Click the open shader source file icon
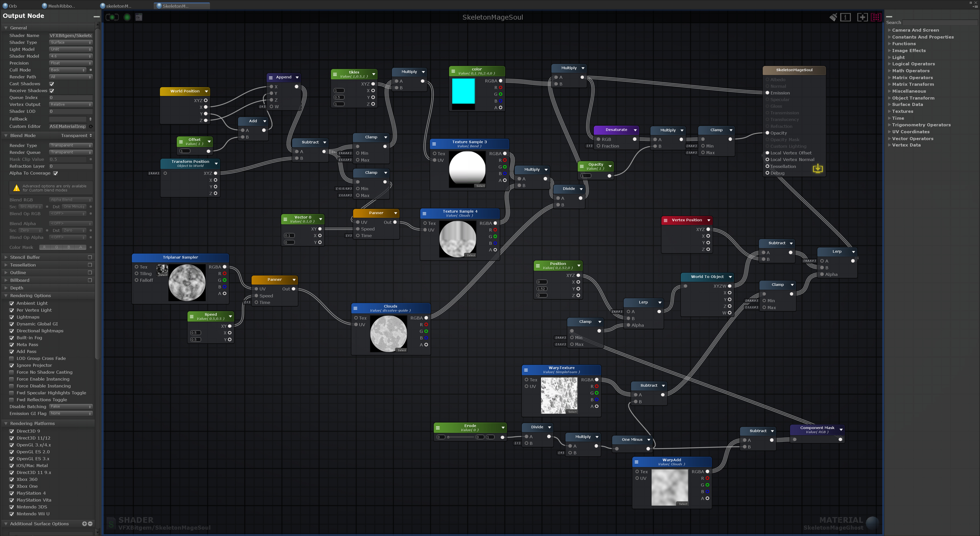The width and height of the screenshot is (980, 536). coord(139,17)
